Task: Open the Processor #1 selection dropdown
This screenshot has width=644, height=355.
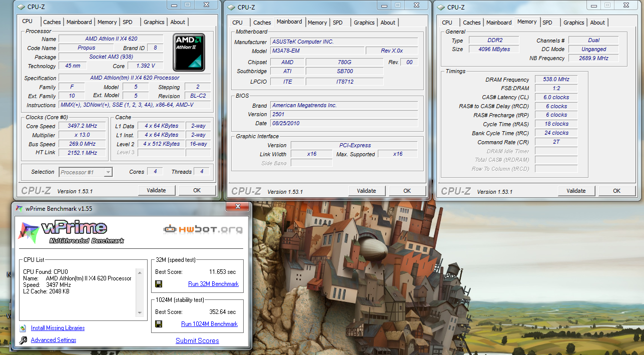Action: pyautogui.click(x=86, y=172)
